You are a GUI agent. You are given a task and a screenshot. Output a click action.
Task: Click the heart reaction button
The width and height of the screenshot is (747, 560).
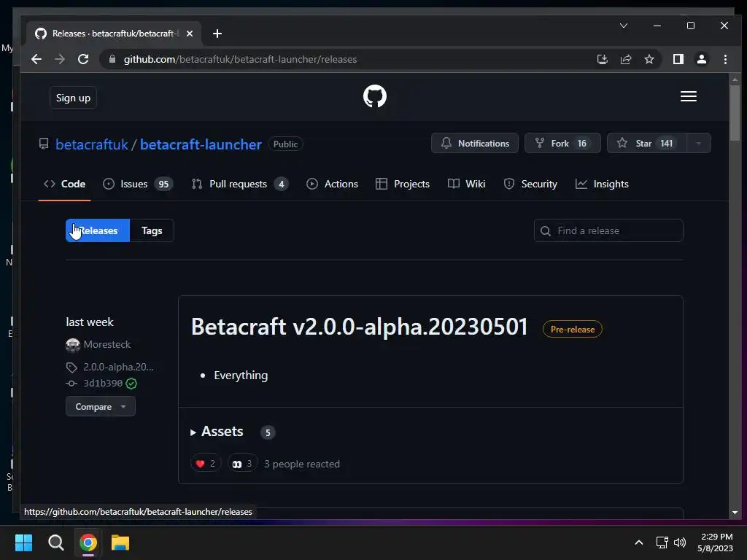click(205, 463)
